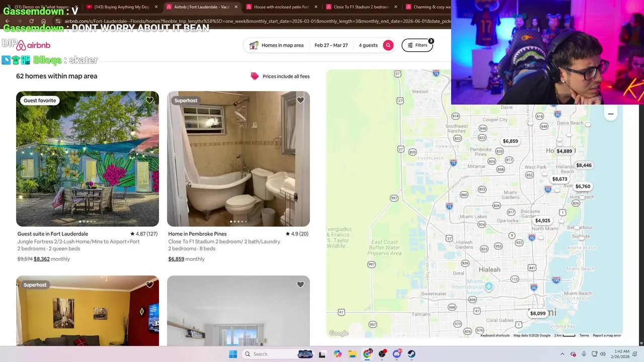Viewport: 644px width, 362px height.
Task: Select the $4,889 map price marker
Action: click(564, 151)
